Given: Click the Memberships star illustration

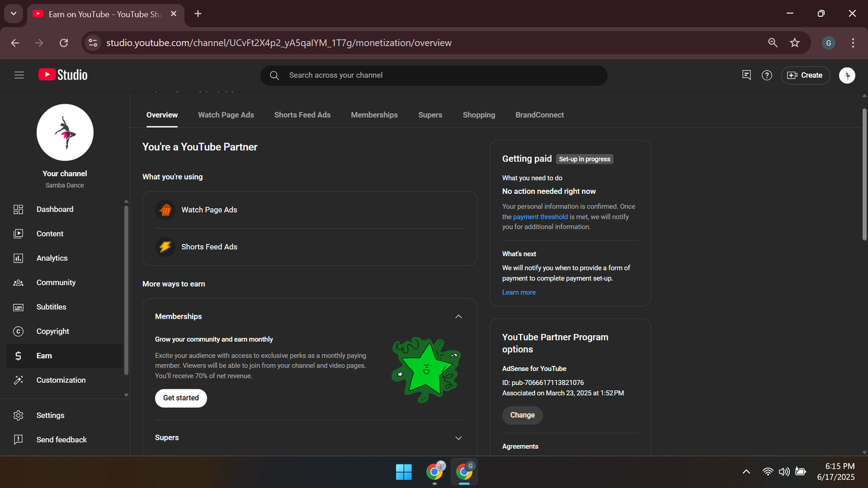Looking at the screenshot, I should pos(426,370).
